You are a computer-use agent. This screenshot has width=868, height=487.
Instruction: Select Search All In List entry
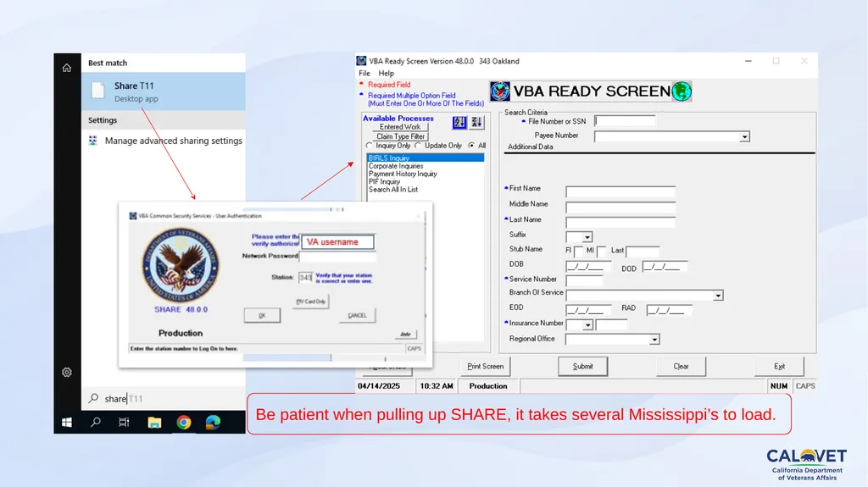[x=426, y=189]
